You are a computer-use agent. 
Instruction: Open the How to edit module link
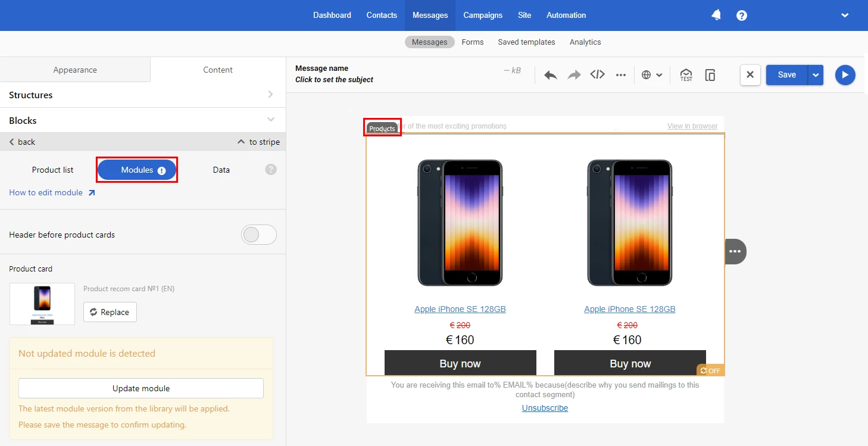pyautogui.click(x=52, y=192)
